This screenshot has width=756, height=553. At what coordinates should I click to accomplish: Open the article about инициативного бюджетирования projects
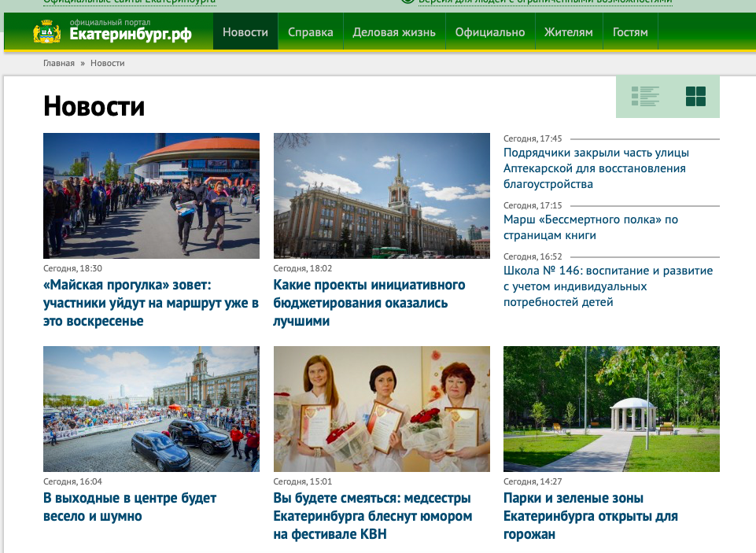[x=371, y=303]
